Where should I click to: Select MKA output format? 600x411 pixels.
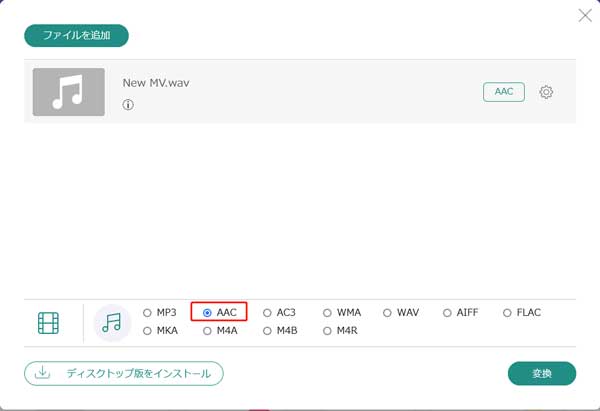click(147, 331)
